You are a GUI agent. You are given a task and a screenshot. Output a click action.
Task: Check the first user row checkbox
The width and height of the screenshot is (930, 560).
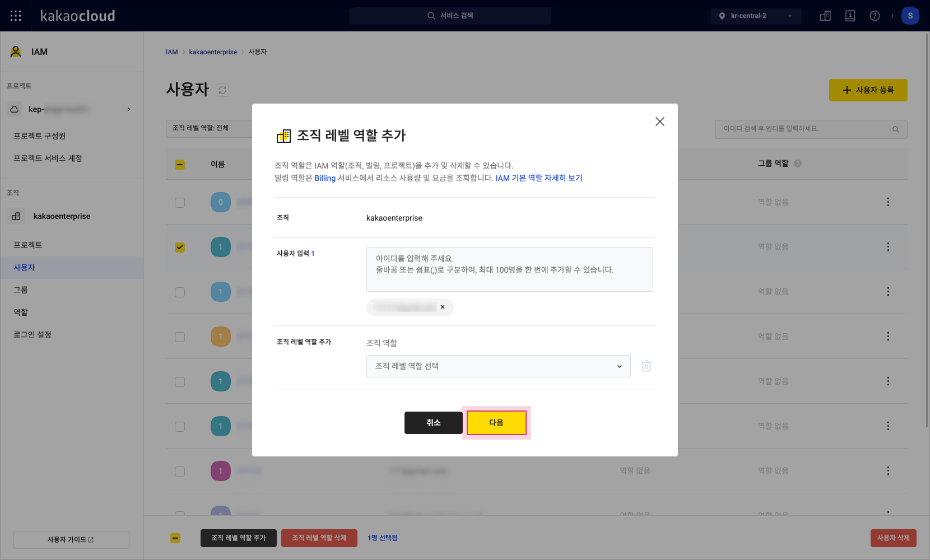180,203
